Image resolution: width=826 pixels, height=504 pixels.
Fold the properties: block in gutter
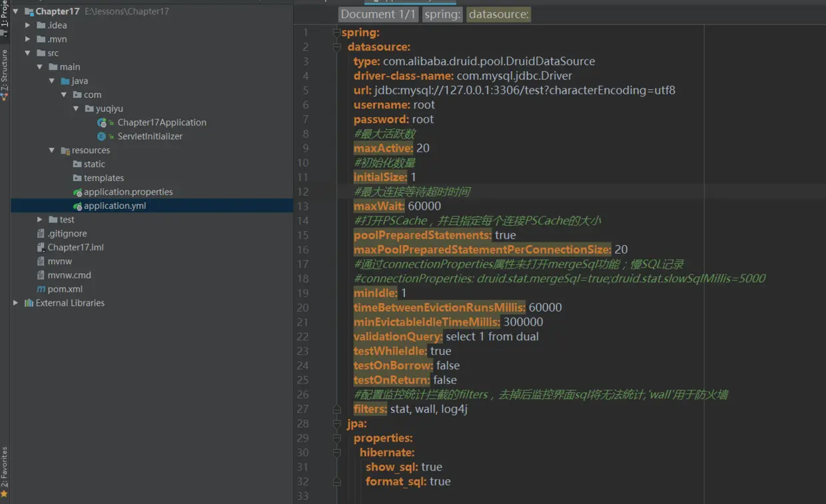337,438
